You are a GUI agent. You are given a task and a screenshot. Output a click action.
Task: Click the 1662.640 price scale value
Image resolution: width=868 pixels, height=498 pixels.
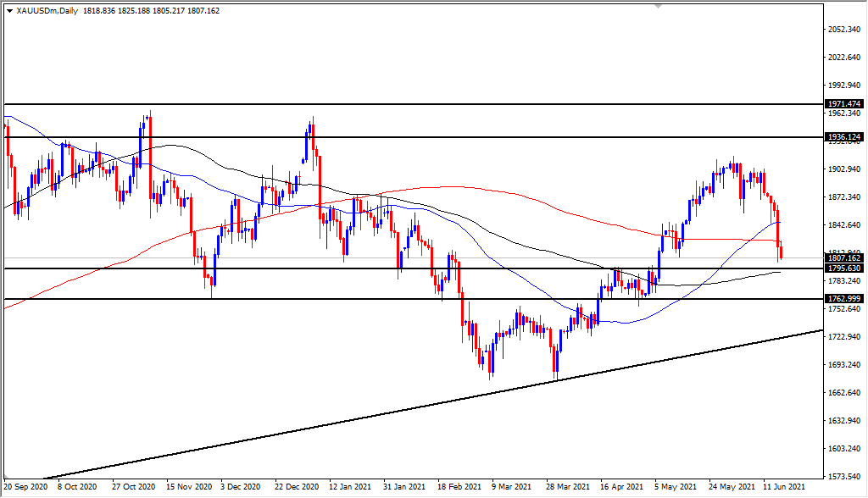coord(844,393)
